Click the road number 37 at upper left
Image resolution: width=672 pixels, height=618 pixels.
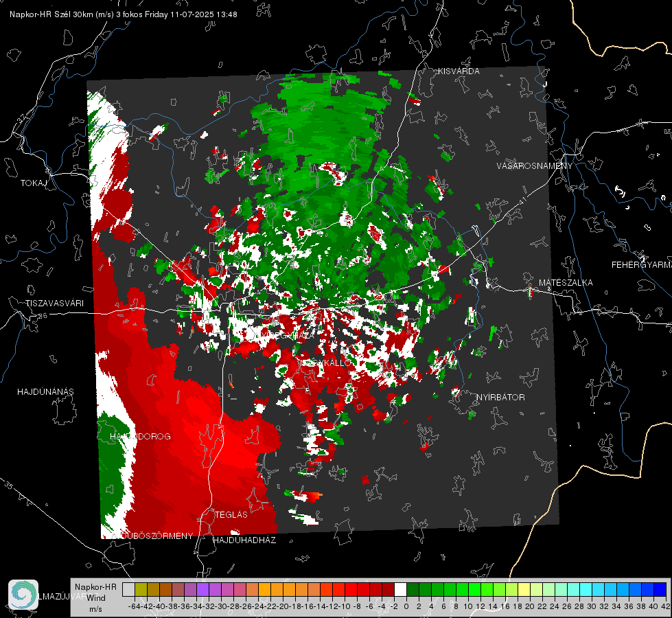22,117
